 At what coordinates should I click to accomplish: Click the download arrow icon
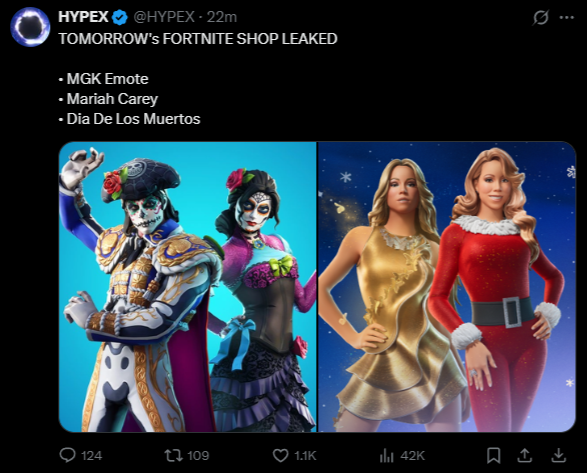pos(559,455)
